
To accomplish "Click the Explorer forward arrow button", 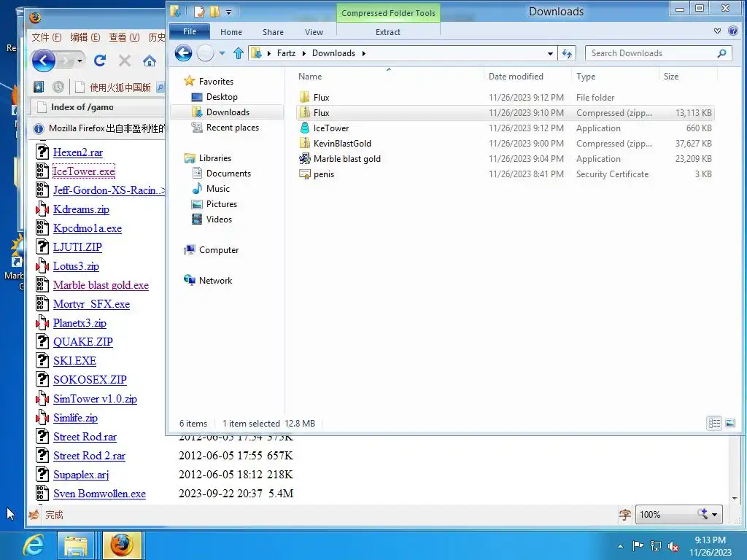I will pyautogui.click(x=205, y=52).
